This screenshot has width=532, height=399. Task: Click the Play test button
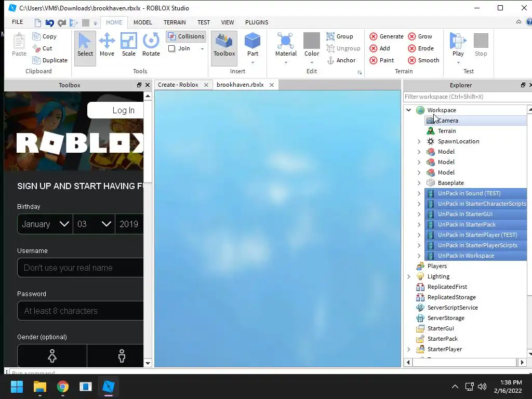(458, 45)
